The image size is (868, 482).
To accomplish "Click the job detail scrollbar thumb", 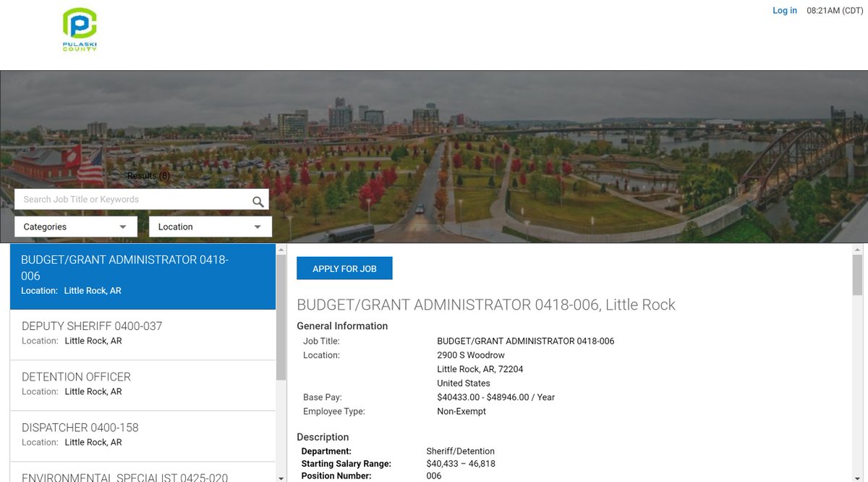I will [858, 275].
